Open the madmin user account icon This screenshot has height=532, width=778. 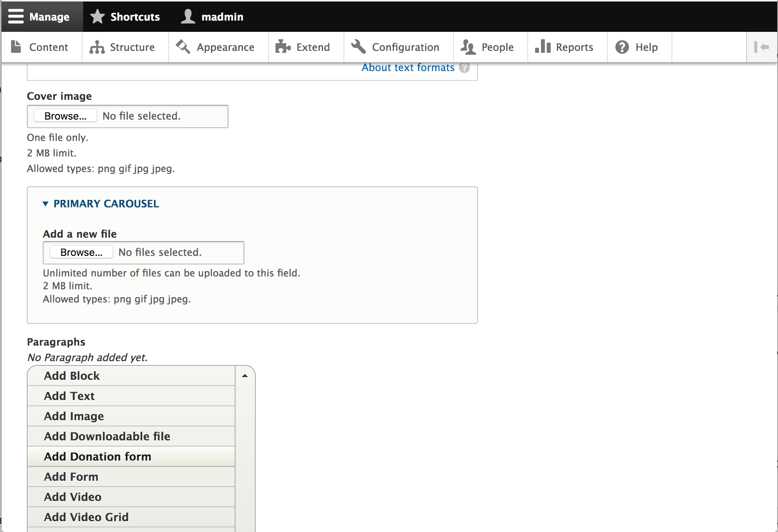[x=188, y=16]
